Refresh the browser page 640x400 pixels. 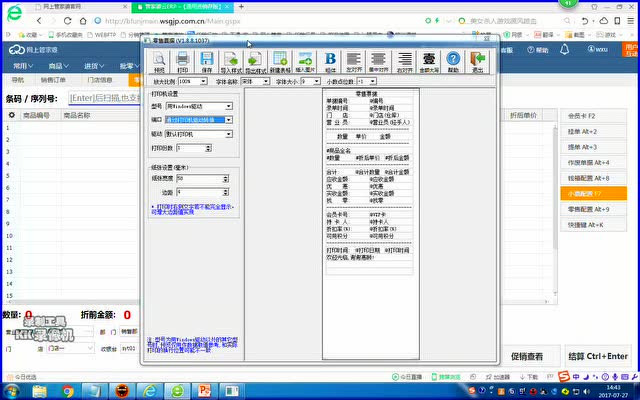pyautogui.click(x=67, y=21)
